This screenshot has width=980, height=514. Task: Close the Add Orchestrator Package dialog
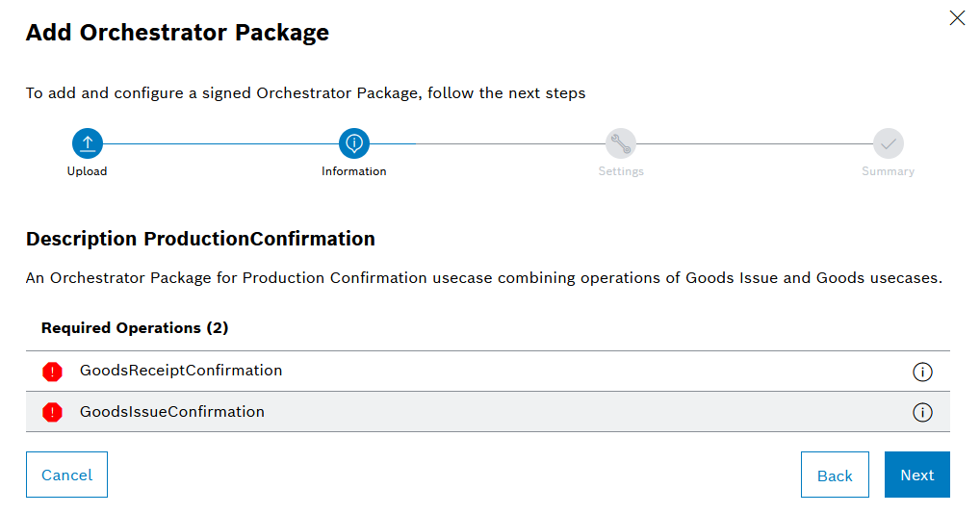(x=957, y=18)
